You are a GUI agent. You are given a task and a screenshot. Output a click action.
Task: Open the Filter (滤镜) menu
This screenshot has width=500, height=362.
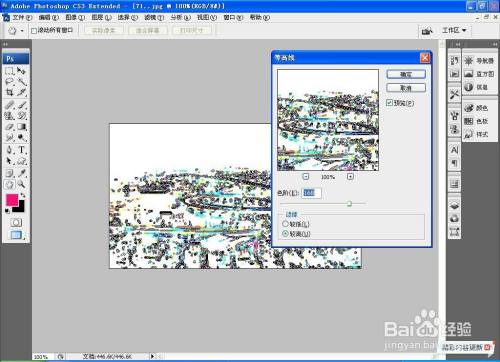pyautogui.click(x=154, y=17)
